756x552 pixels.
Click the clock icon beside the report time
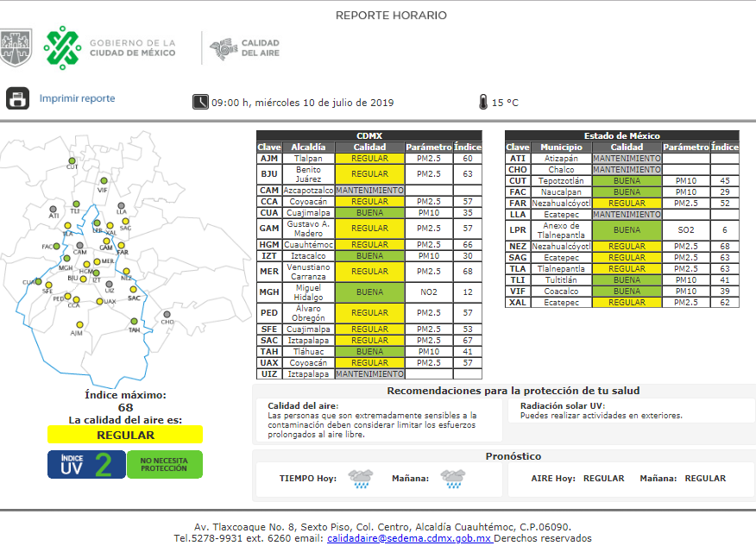click(x=200, y=102)
